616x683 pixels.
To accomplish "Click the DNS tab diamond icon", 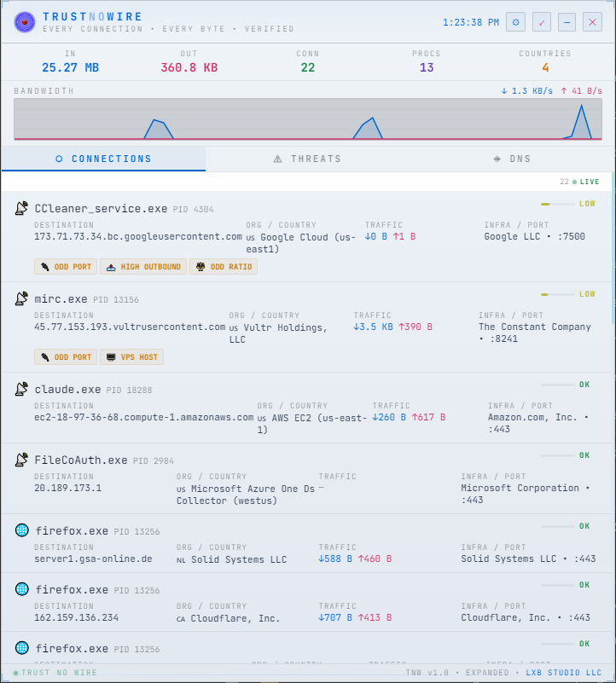I will (497, 159).
